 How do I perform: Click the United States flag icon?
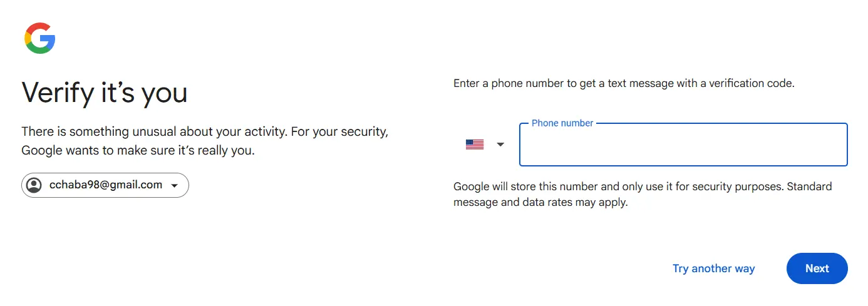[x=475, y=145]
